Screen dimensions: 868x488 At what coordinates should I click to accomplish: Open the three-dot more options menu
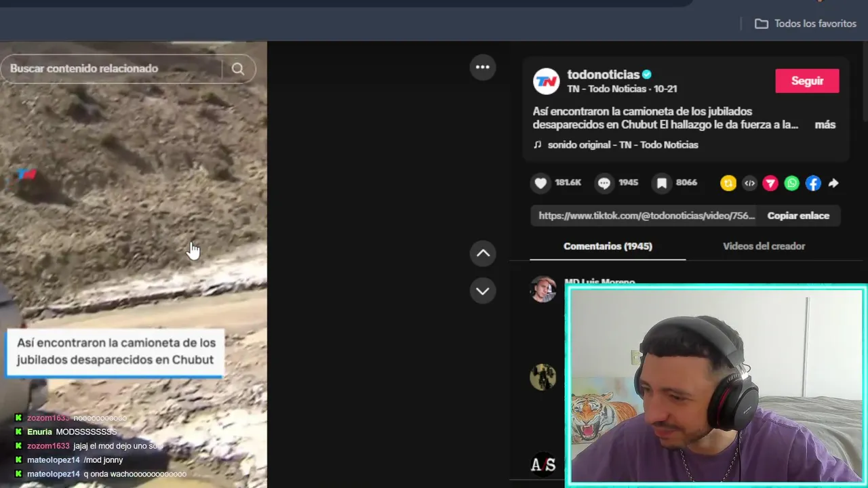tap(483, 67)
